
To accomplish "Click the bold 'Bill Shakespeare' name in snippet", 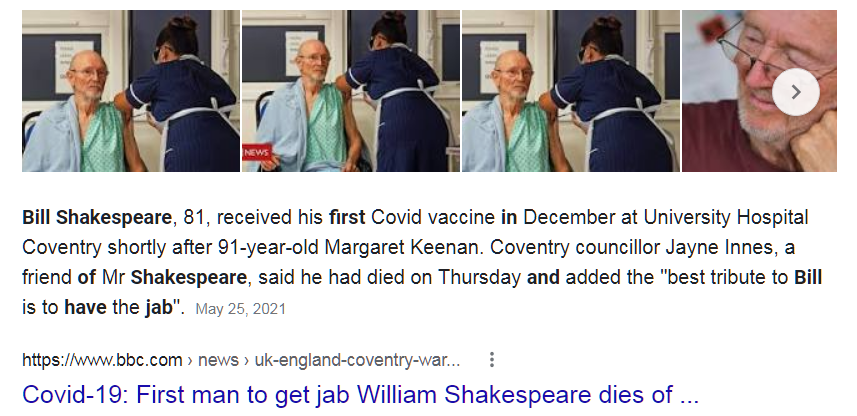I will [97, 218].
